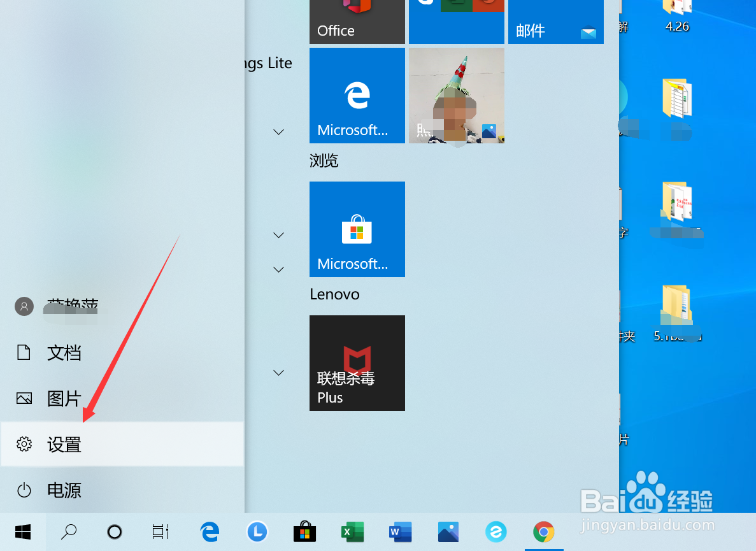
Task: Open the Photos tile with party hat picture
Action: click(x=457, y=96)
